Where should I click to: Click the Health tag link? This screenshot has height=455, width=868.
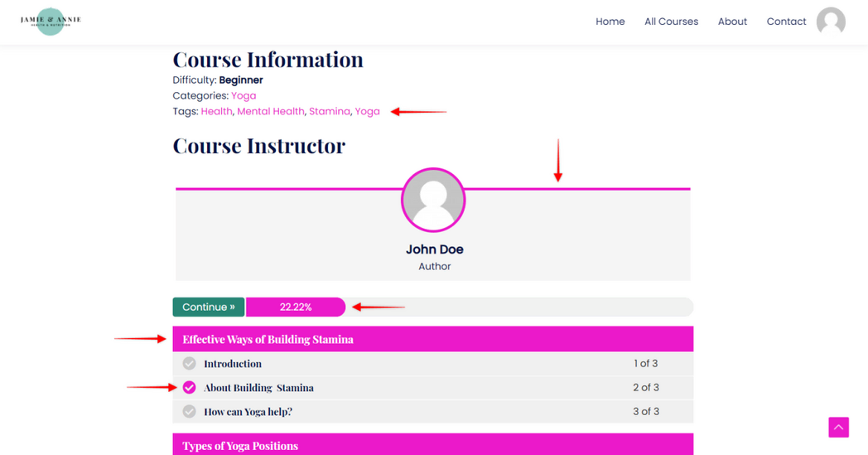216,112
